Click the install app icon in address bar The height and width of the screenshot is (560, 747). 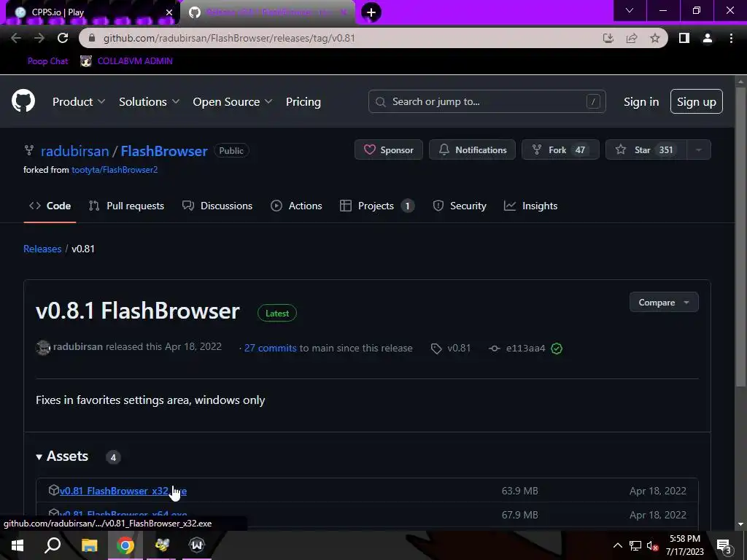608,38
